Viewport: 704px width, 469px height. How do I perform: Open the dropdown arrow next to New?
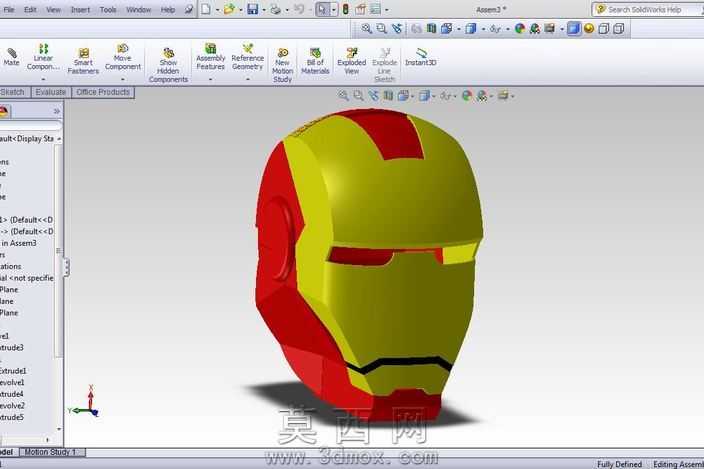click(x=217, y=9)
